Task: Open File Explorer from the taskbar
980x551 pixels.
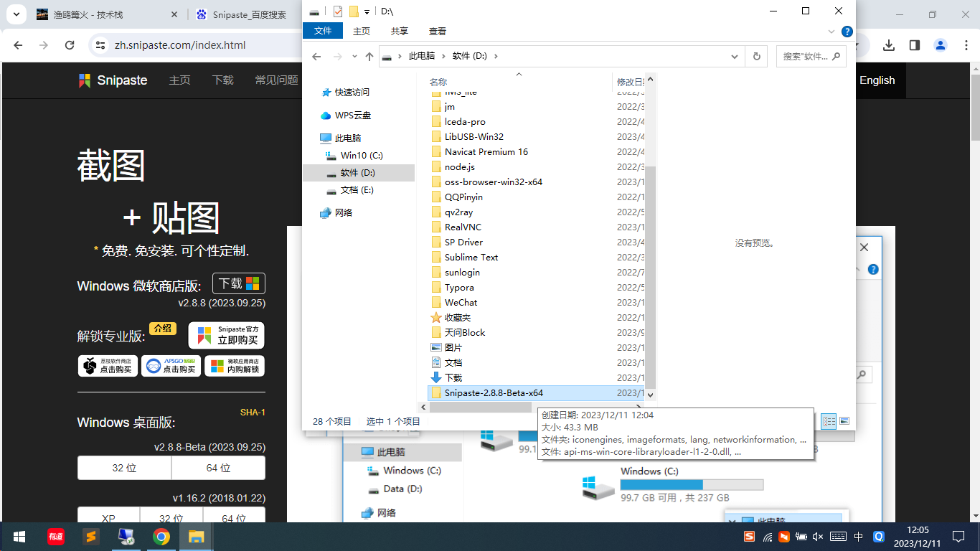Action: tap(196, 536)
